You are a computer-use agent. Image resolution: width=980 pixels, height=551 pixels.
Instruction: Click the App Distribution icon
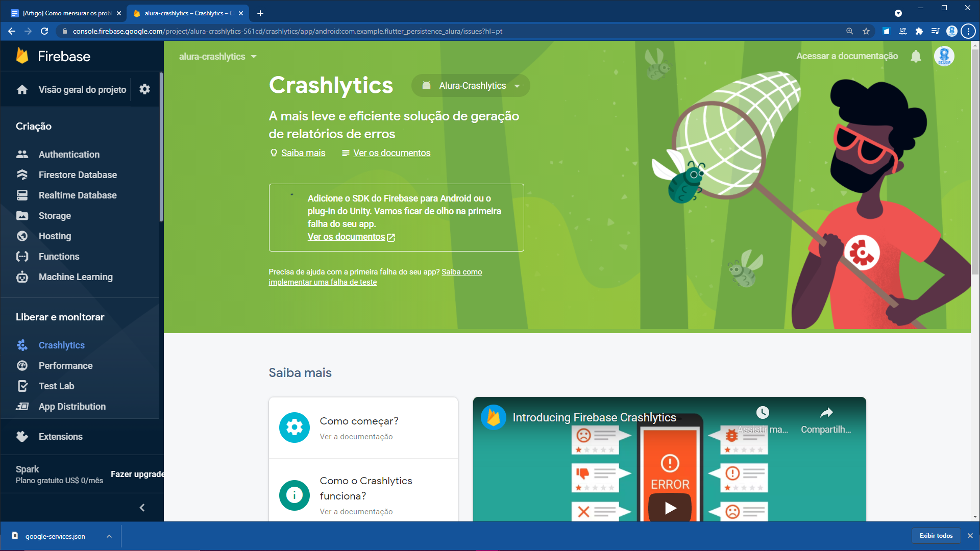click(22, 406)
